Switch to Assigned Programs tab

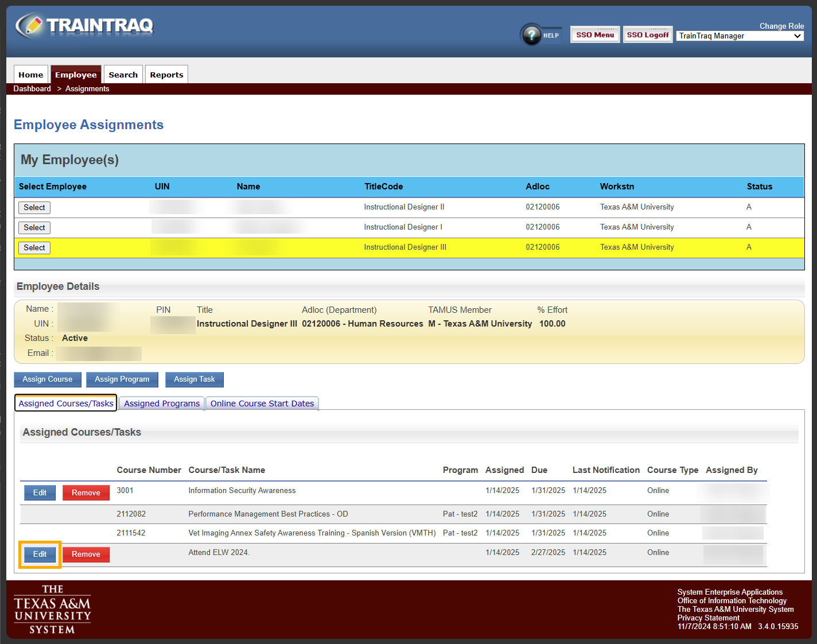point(162,404)
